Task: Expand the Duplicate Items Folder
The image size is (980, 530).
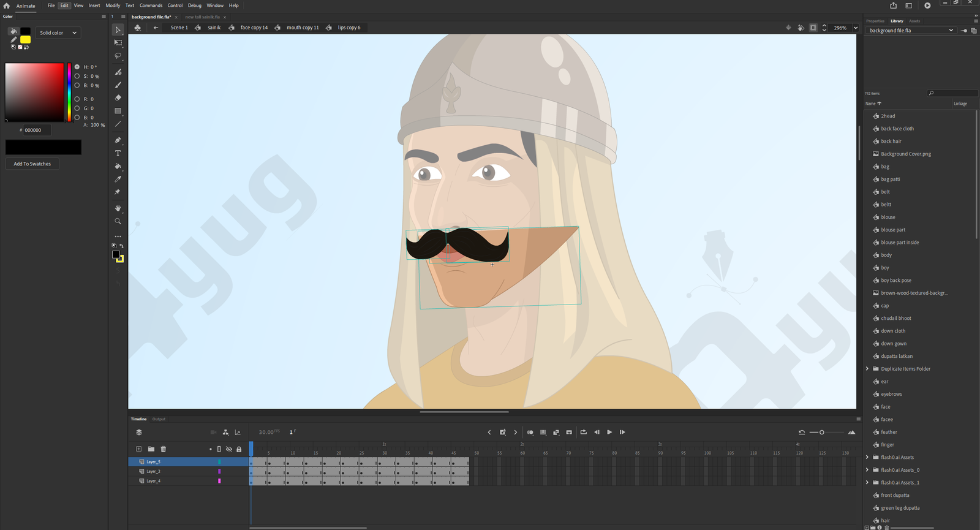Action: (867, 369)
